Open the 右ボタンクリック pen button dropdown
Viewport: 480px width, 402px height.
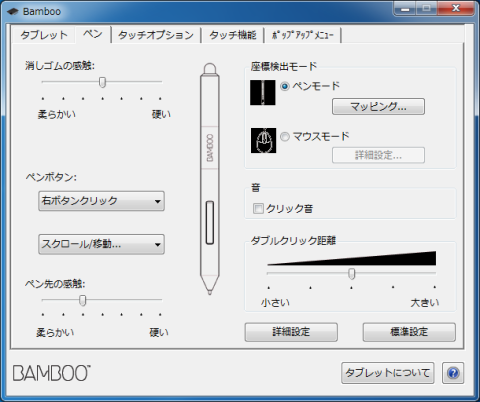tap(101, 201)
